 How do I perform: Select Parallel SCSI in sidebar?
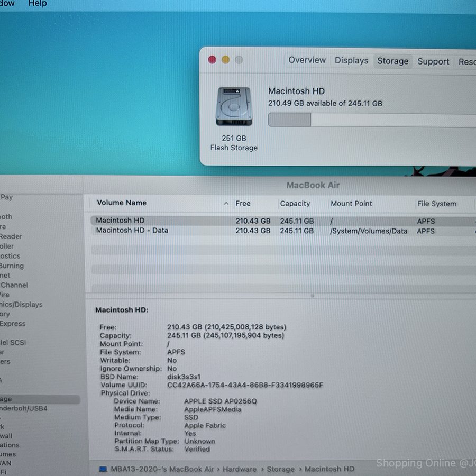[13, 342]
